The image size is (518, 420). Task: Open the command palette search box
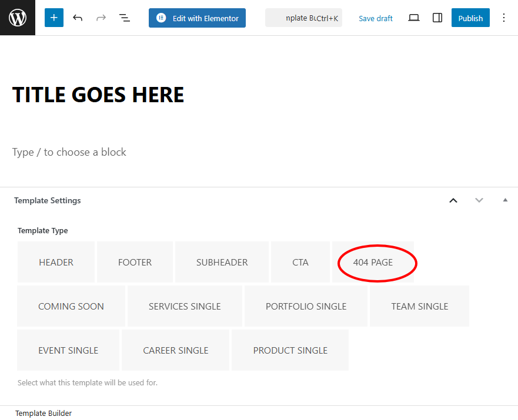[303, 18]
